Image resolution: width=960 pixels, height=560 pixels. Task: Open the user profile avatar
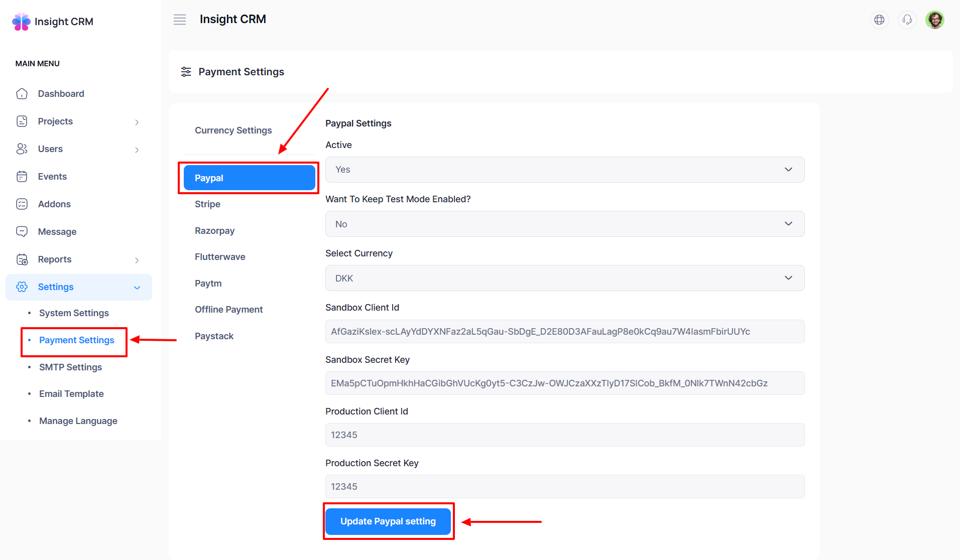pyautogui.click(x=934, y=20)
